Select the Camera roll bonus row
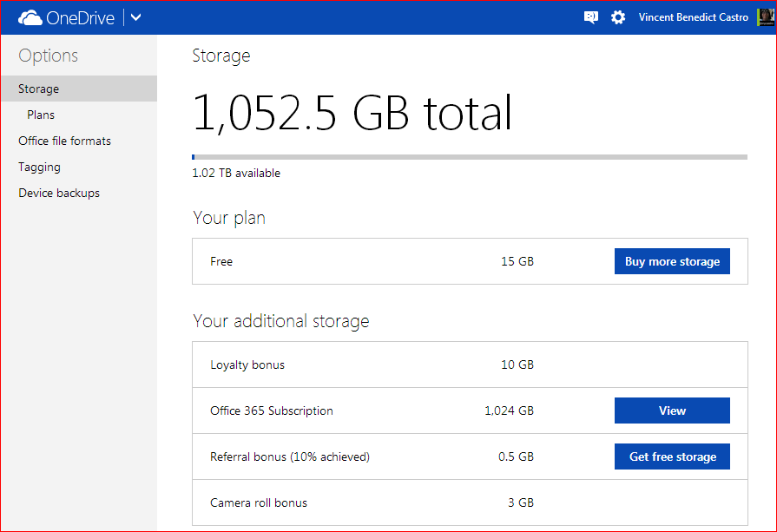This screenshot has width=777, height=532. [365, 502]
